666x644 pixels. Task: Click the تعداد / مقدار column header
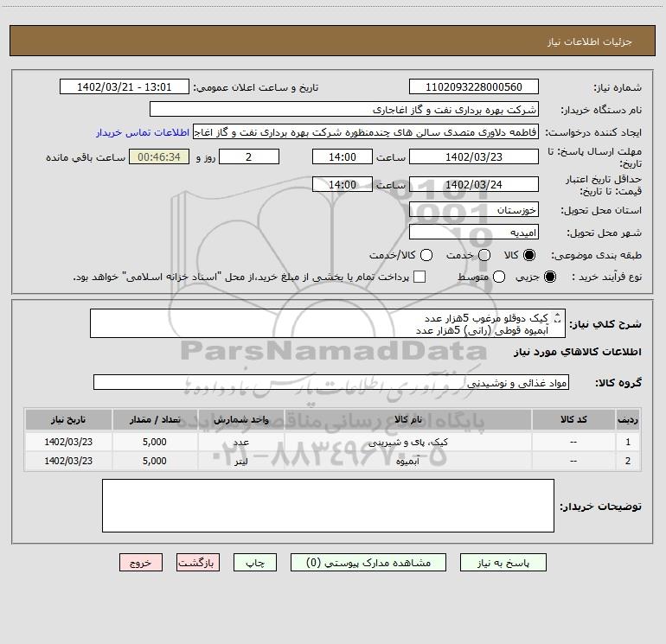coord(155,419)
